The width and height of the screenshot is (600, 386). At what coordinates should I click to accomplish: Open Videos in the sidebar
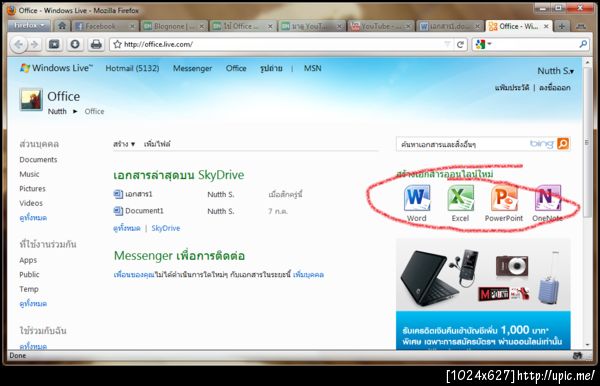point(31,203)
